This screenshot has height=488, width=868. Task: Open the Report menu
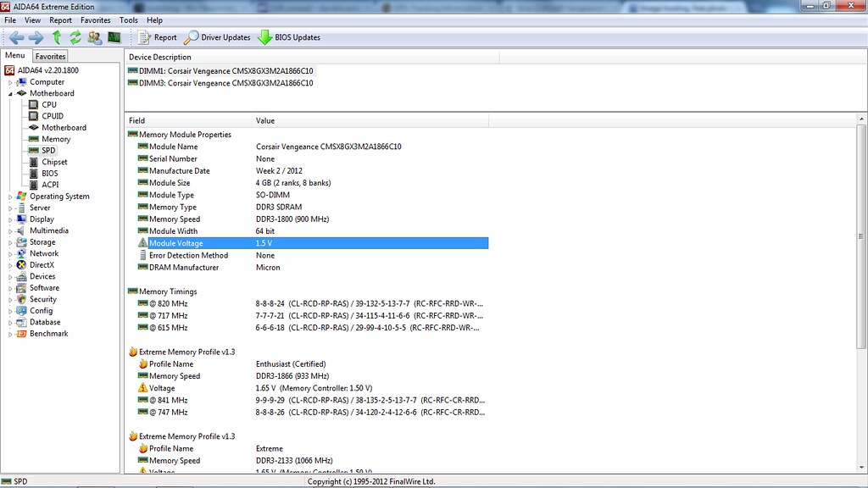click(60, 20)
